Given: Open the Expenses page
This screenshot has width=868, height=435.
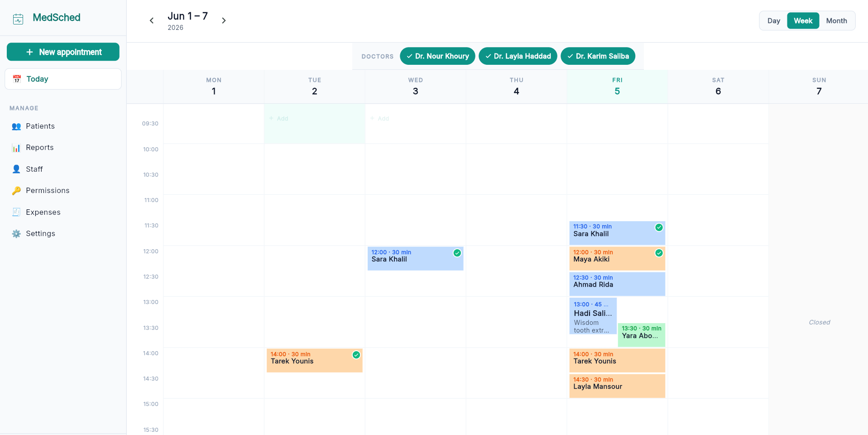Looking at the screenshot, I should pyautogui.click(x=63, y=212).
